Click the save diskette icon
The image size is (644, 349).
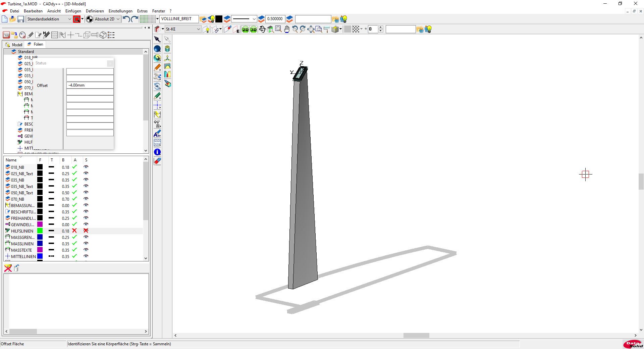(x=21, y=19)
